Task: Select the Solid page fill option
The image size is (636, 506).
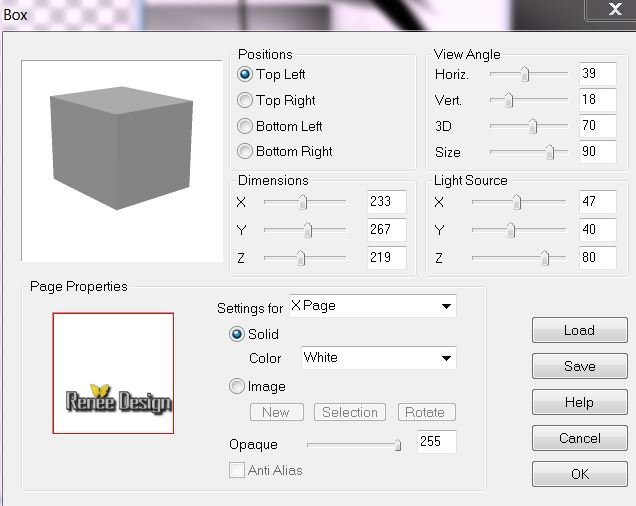Action: (237, 334)
